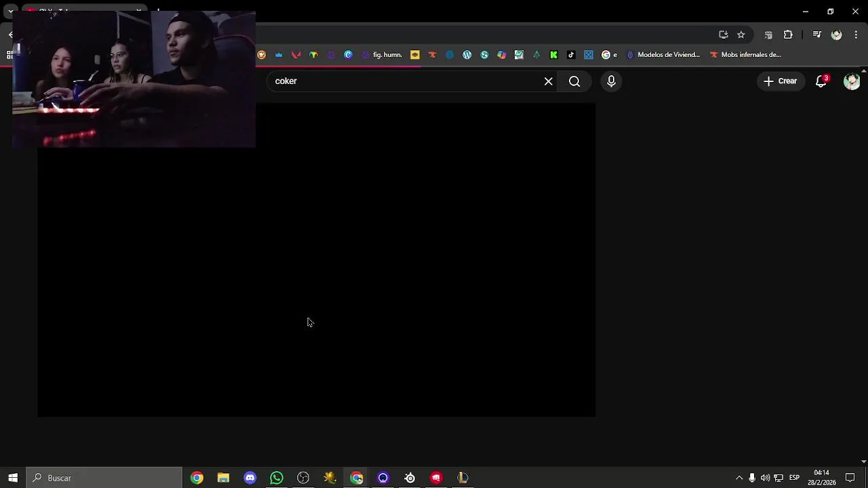
Task: Open the clock showing 04:14
Action: (x=821, y=478)
